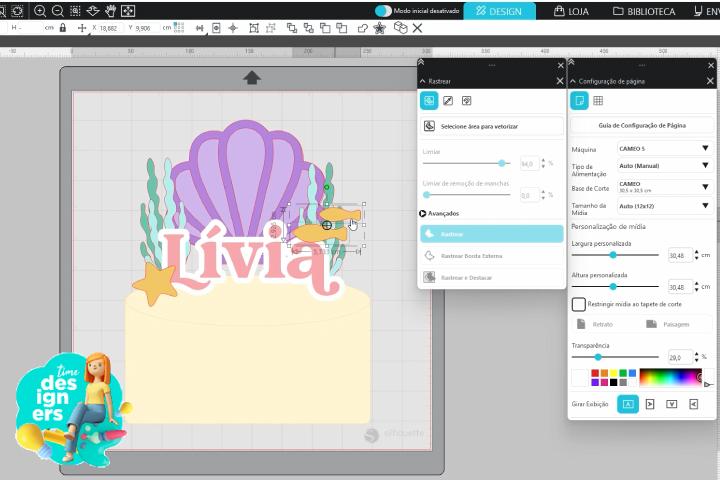Rotate view to the right-facing orientation icon

tap(650, 404)
